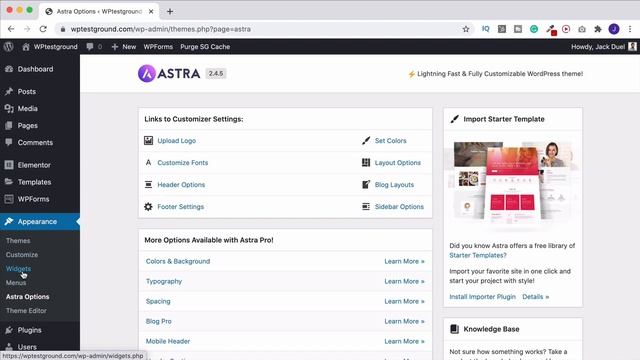
Task: Go back in the browser
Action: (x=11, y=29)
